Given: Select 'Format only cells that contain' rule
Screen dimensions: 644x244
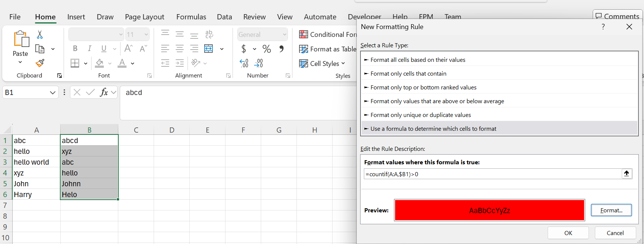Looking at the screenshot, I should click(499, 74).
